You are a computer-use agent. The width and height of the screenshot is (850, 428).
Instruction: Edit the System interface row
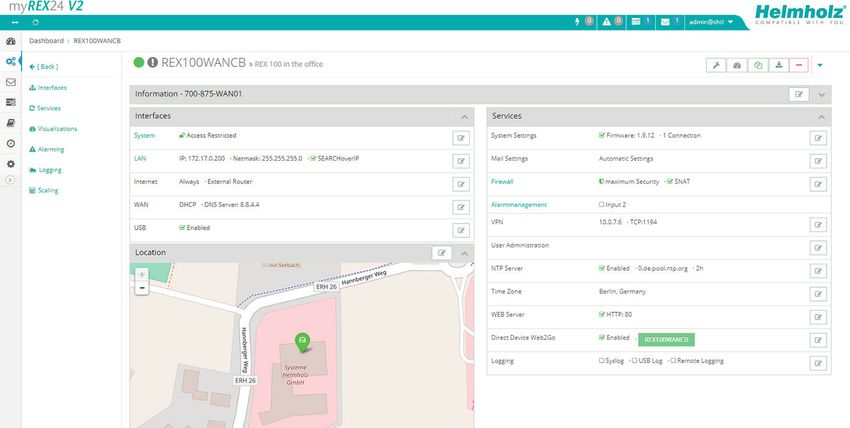(x=461, y=138)
